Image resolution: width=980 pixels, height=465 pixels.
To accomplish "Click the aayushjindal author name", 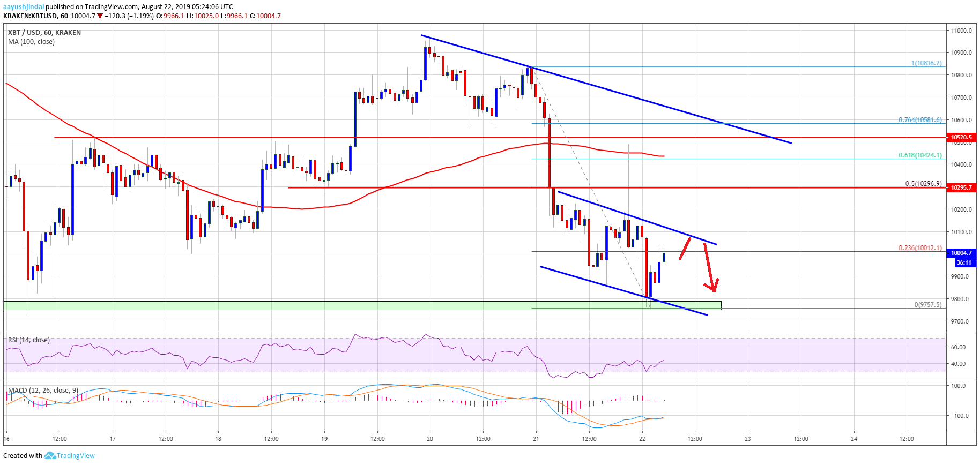I will 24,7.
